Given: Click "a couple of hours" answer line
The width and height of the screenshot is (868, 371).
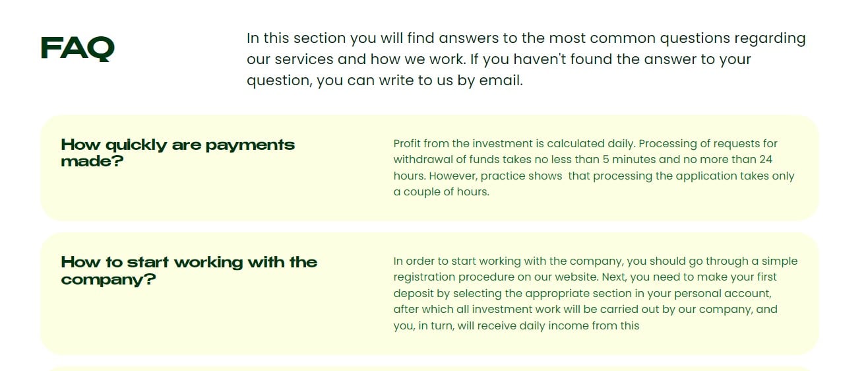Looking at the screenshot, I should pos(441,192).
